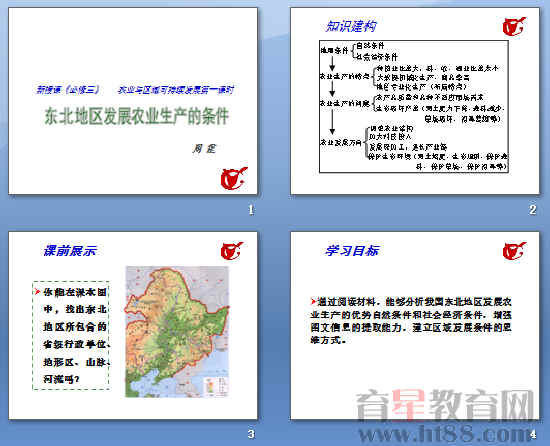Viewport: 550px width, 446px height.
Task: Click the 课前展示 heading on slide 3
Action: [x=69, y=251]
